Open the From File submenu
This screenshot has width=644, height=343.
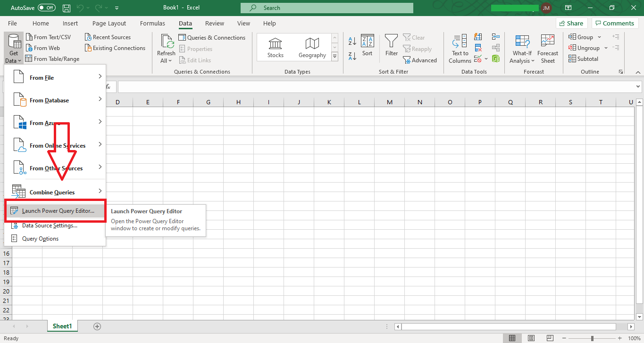tap(55, 77)
